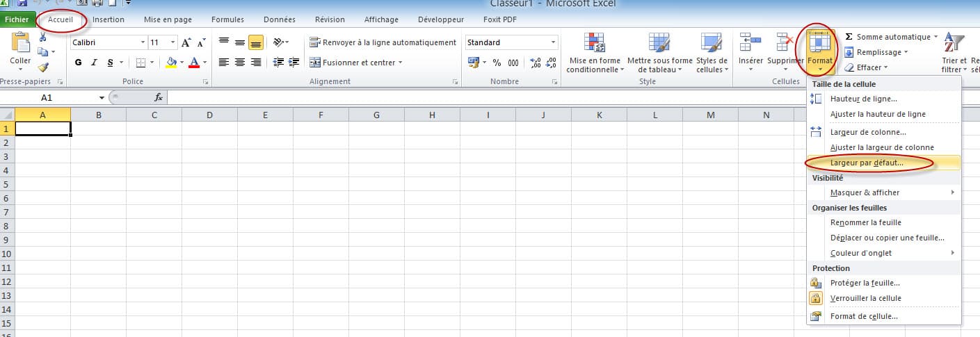Viewport: 980px width, 337px height.
Task: Align text right icon
Action: 256,63
